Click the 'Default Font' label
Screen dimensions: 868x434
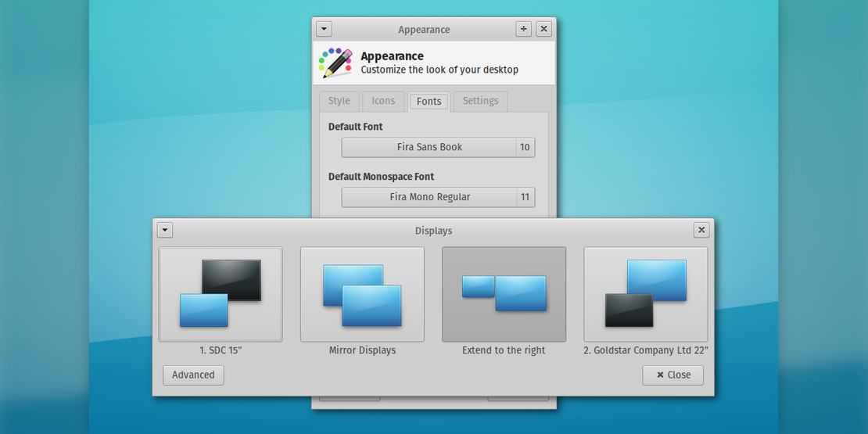click(x=355, y=127)
